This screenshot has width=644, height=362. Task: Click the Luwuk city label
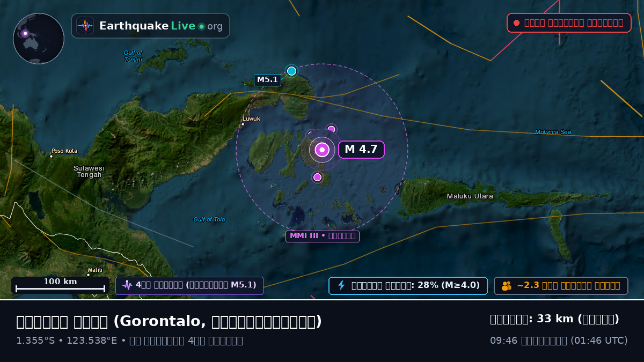coord(251,119)
